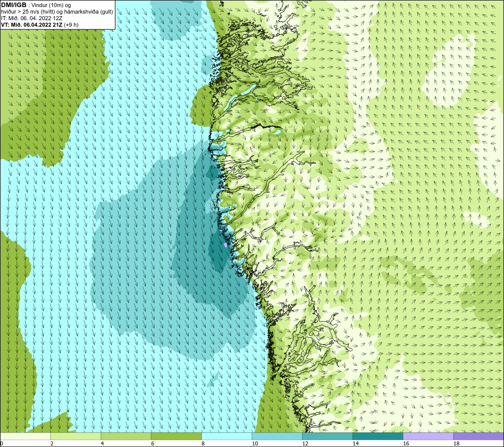Click the 16–18 m/s lavender legend swatch
This screenshot has height=447, width=504.
click(x=428, y=436)
